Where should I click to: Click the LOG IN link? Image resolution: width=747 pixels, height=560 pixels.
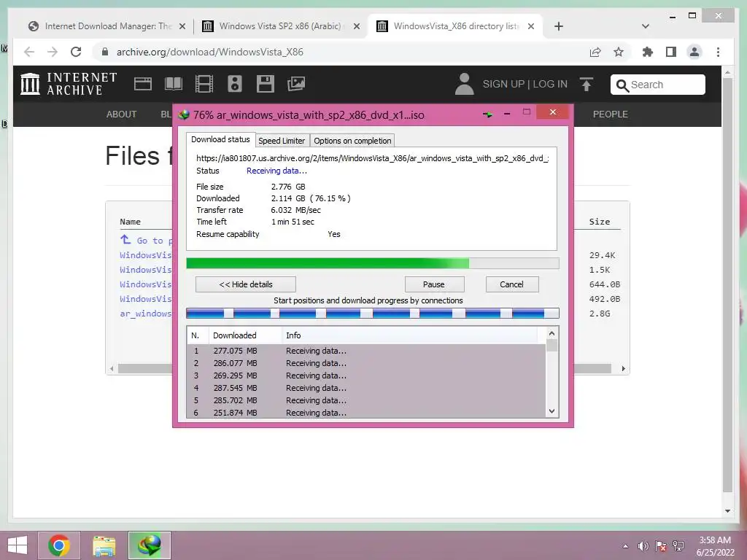[550, 84]
